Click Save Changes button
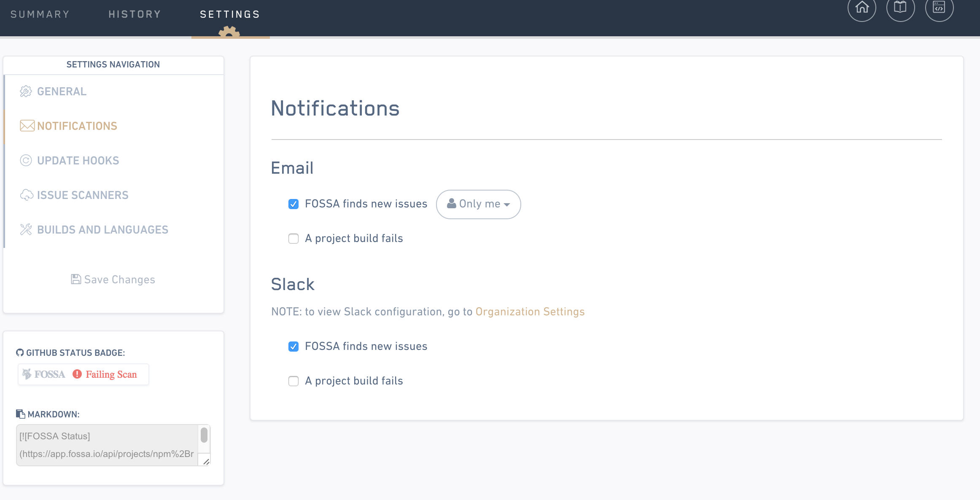980x500 pixels. pos(113,280)
